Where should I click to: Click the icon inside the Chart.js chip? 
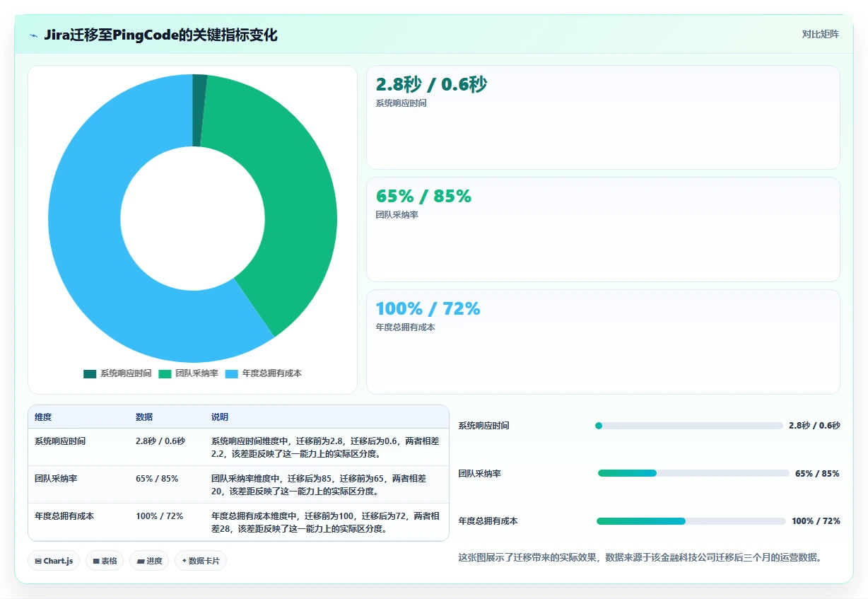tap(38, 561)
